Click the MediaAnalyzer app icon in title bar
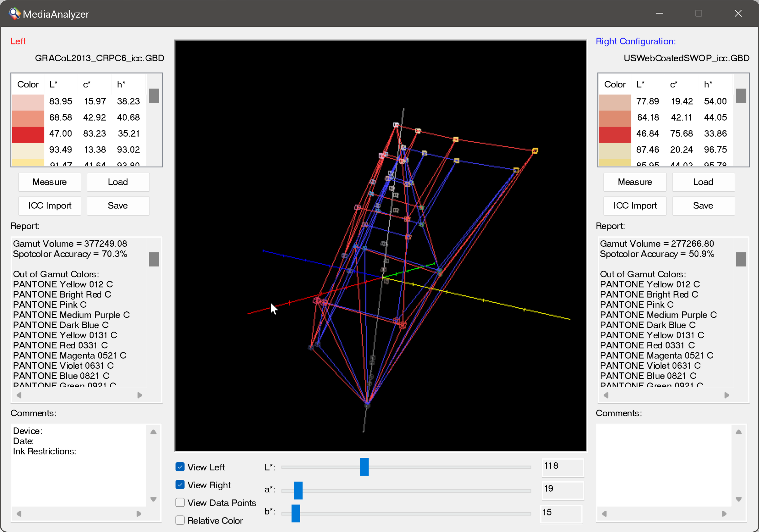 pyautogui.click(x=15, y=14)
